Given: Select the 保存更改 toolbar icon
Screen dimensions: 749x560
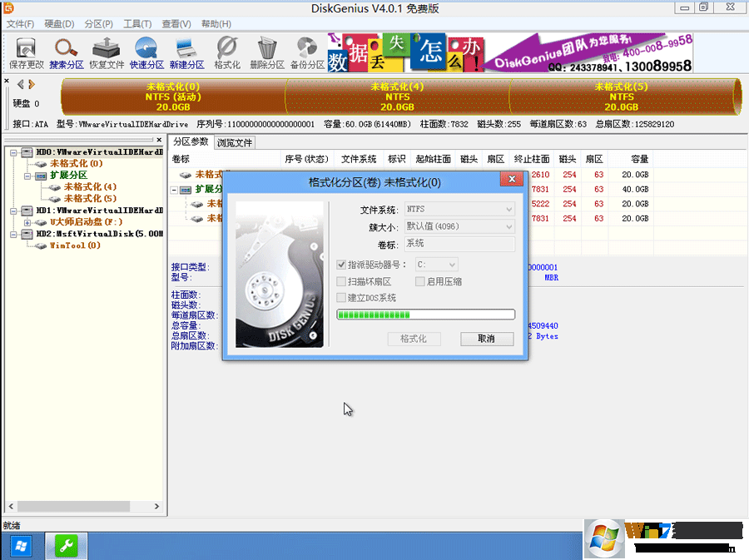Looking at the screenshot, I should pos(25,52).
